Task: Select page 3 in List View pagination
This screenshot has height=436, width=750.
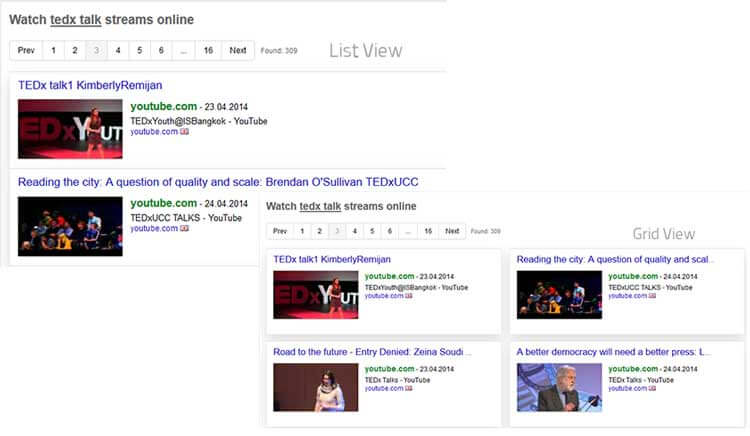Action: [x=96, y=50]
